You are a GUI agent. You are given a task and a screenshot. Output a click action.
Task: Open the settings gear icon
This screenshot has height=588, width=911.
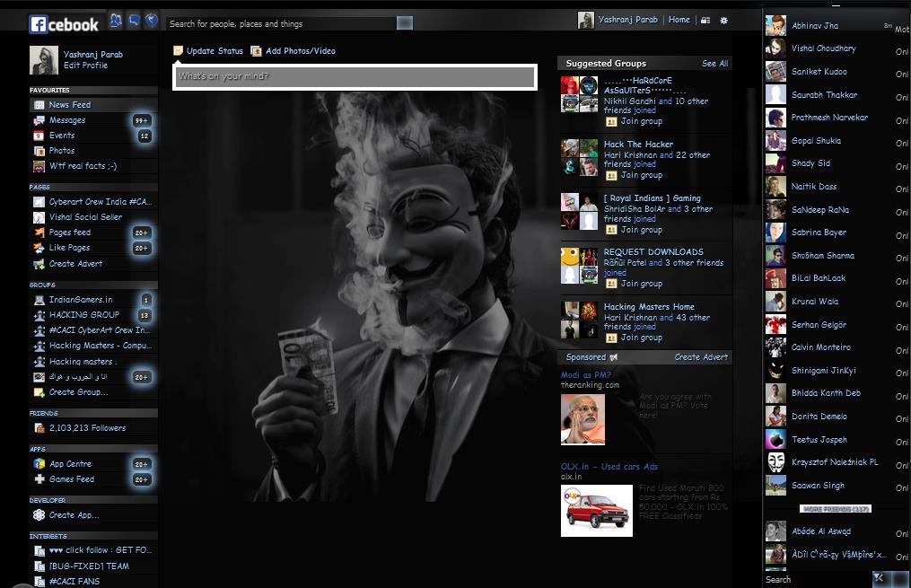pyautogui.click(x=723, y=21)
